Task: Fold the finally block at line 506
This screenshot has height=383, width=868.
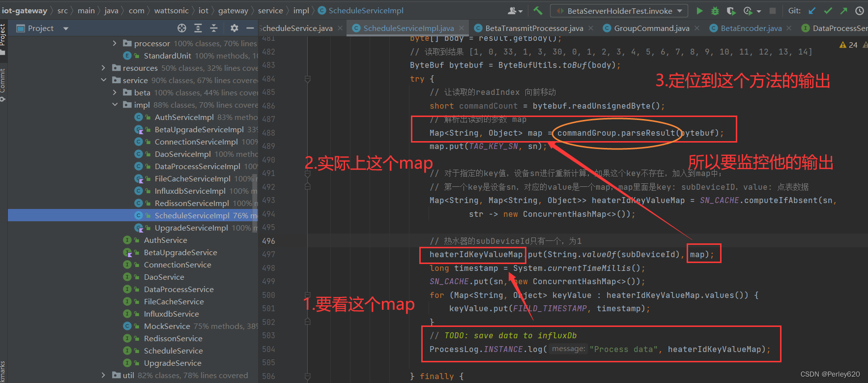Action: tap(307, 376)
